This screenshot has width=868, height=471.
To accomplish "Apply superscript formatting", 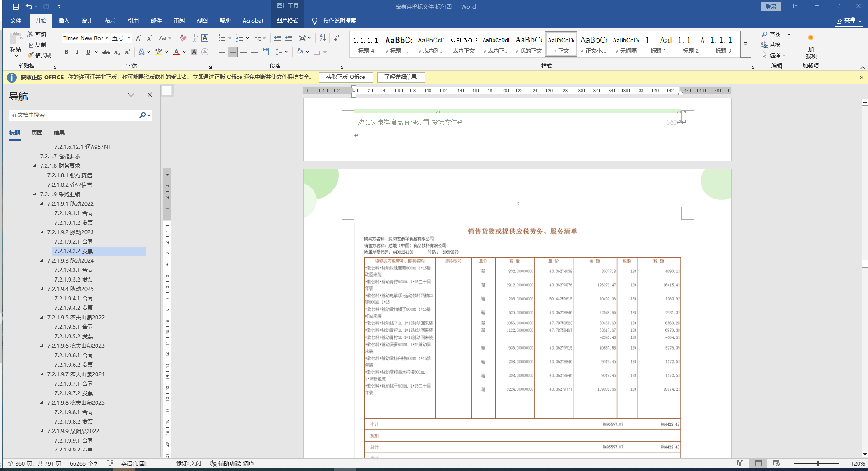I will (128, 52).
